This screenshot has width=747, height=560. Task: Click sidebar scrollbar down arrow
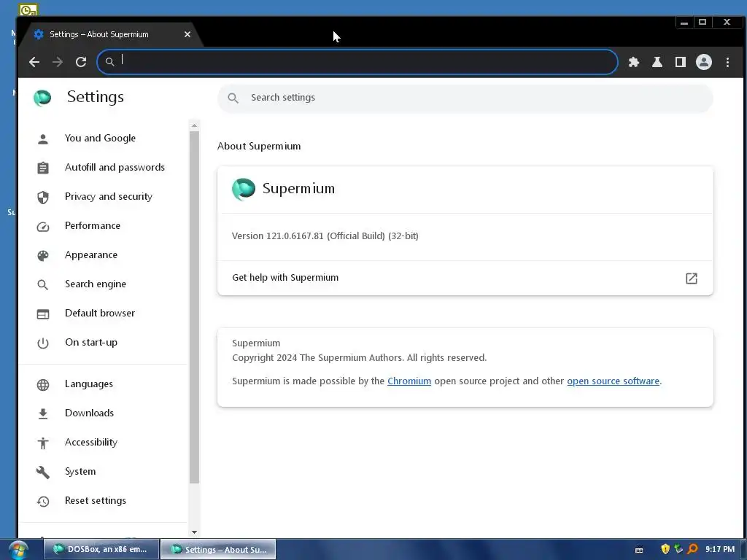[194, 532]
